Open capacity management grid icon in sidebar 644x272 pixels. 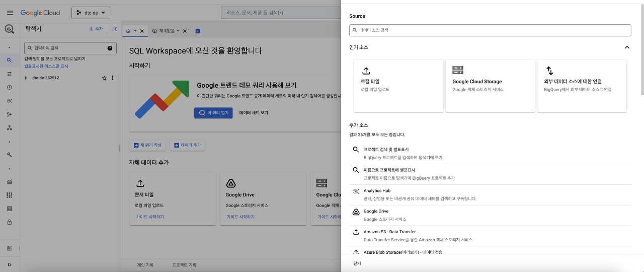(10, 195)
